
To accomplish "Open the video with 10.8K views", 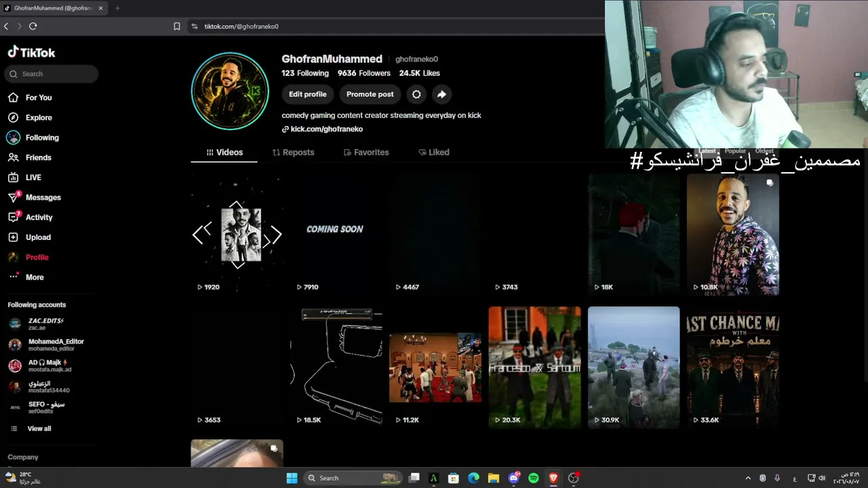I will (733, 235).
